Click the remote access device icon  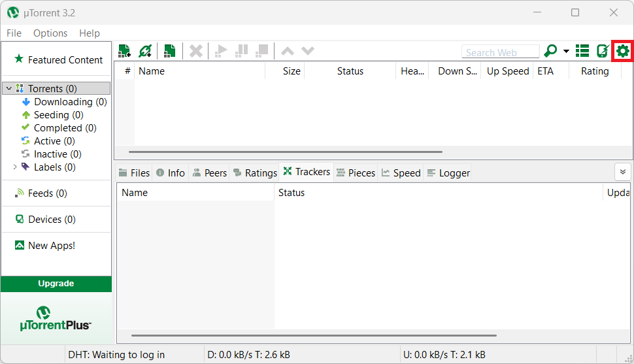coord(602,51)
